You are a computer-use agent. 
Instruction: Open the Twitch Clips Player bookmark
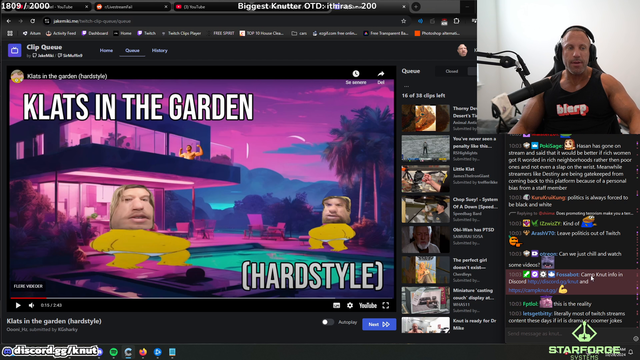pyautogui.click(x=181, y=33)
